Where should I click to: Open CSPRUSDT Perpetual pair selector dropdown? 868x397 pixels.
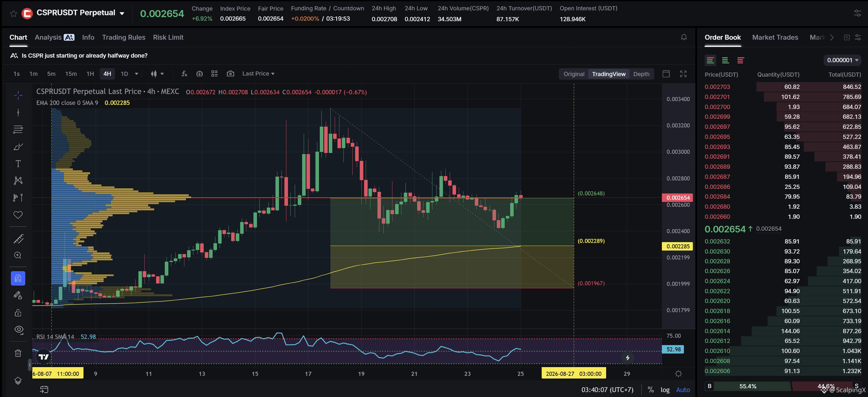point(122,14)
